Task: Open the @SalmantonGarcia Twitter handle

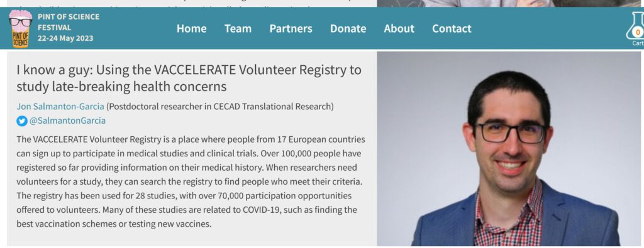Action: point(67,121)
